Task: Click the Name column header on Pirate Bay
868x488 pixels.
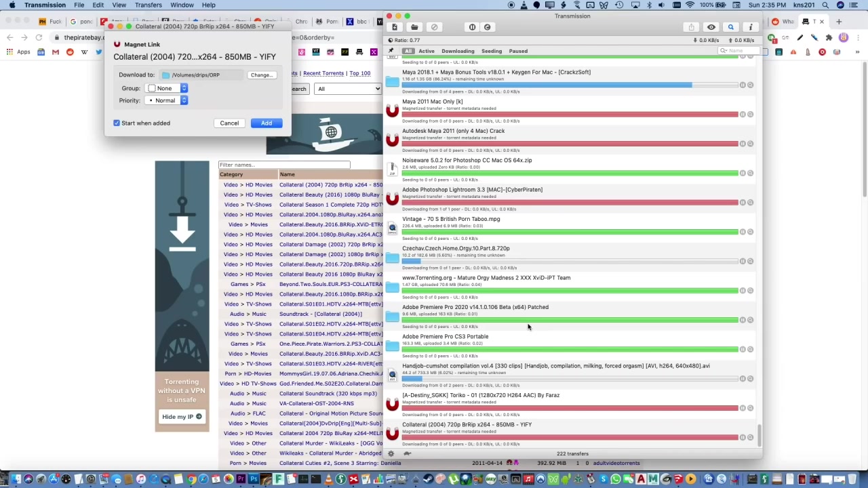Action: click(287, 175)
